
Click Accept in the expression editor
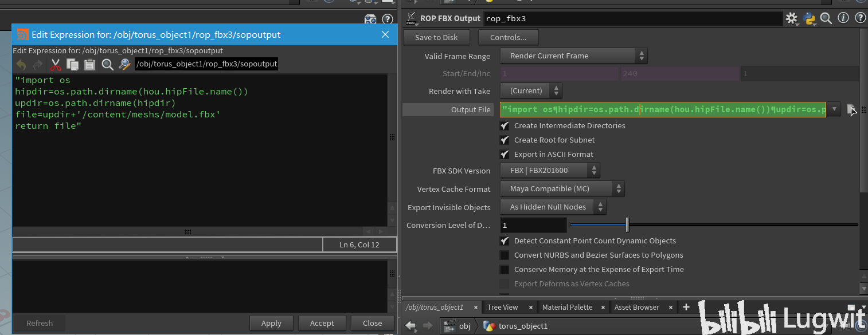322,323
